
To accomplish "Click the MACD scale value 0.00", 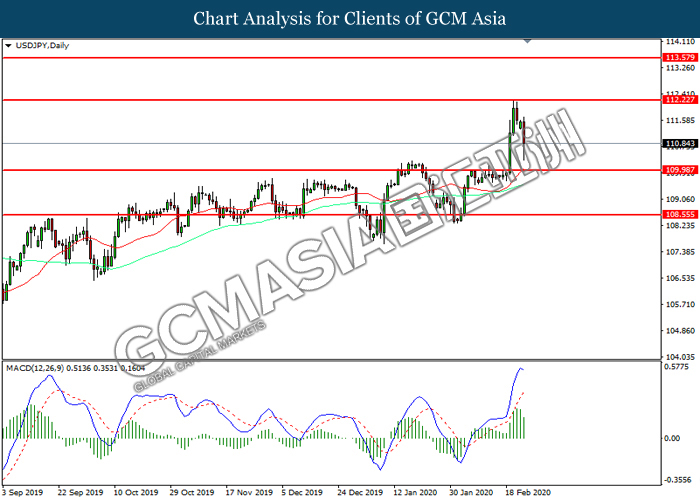I will pyautogui.click(x=672, y=438).
